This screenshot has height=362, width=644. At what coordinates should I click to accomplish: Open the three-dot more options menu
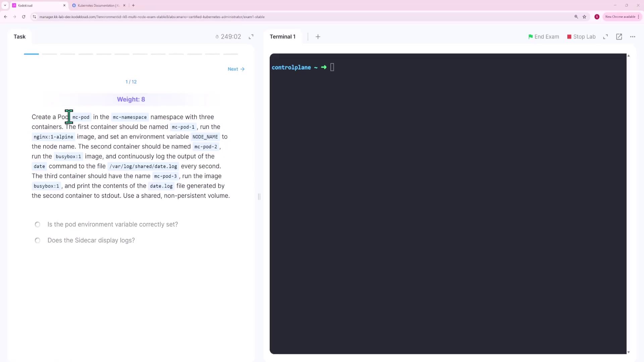[x=633, y=37]
